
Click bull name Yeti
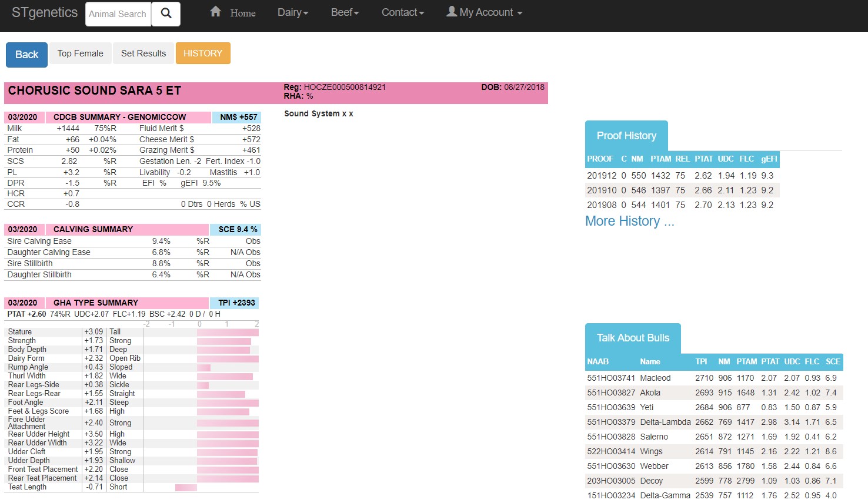(646, 407)
